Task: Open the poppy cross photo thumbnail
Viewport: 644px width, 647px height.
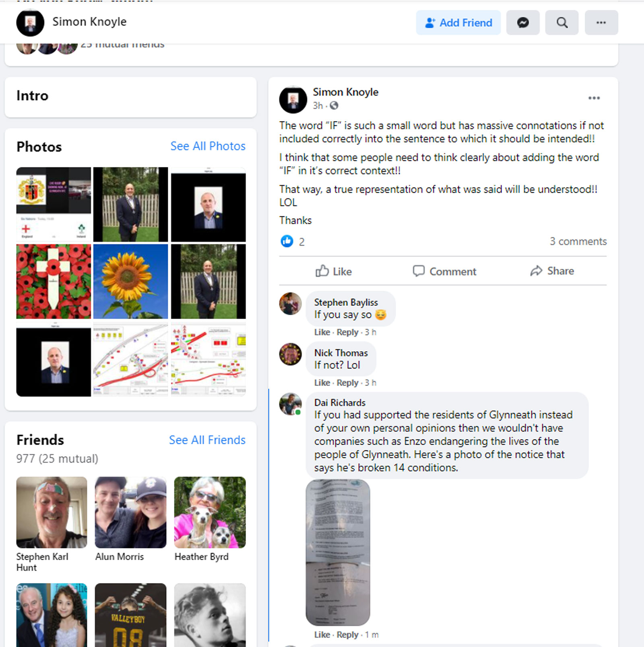Action: (54, 282)
